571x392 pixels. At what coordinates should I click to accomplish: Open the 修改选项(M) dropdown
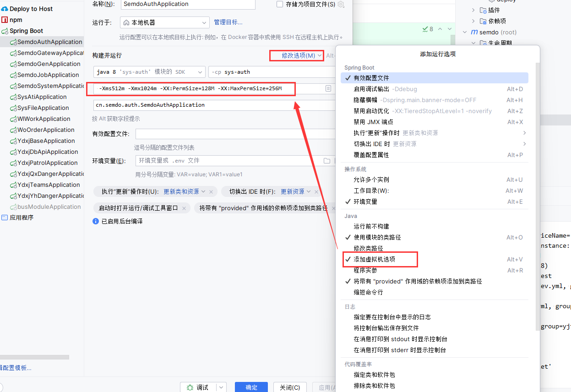[298, 55]
